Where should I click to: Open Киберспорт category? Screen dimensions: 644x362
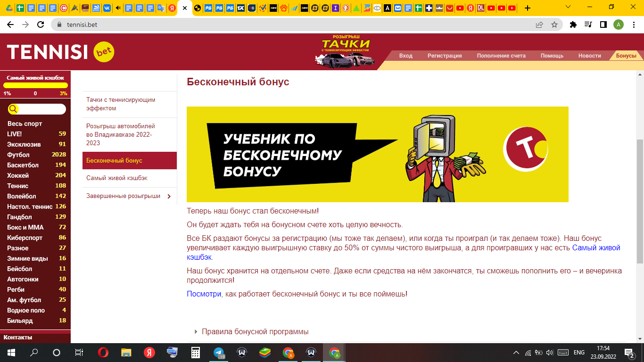pos(36,238)
